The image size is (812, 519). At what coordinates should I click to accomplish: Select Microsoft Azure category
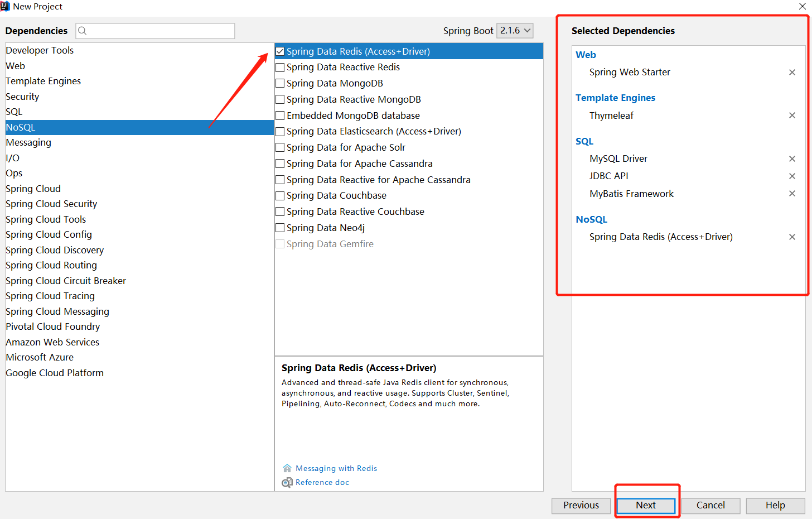pos(139,357)
